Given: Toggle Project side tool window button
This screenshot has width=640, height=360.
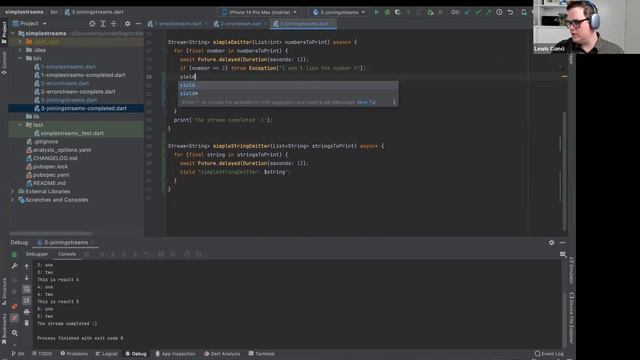Looking at the screenshot, I should tap(4, 33).
